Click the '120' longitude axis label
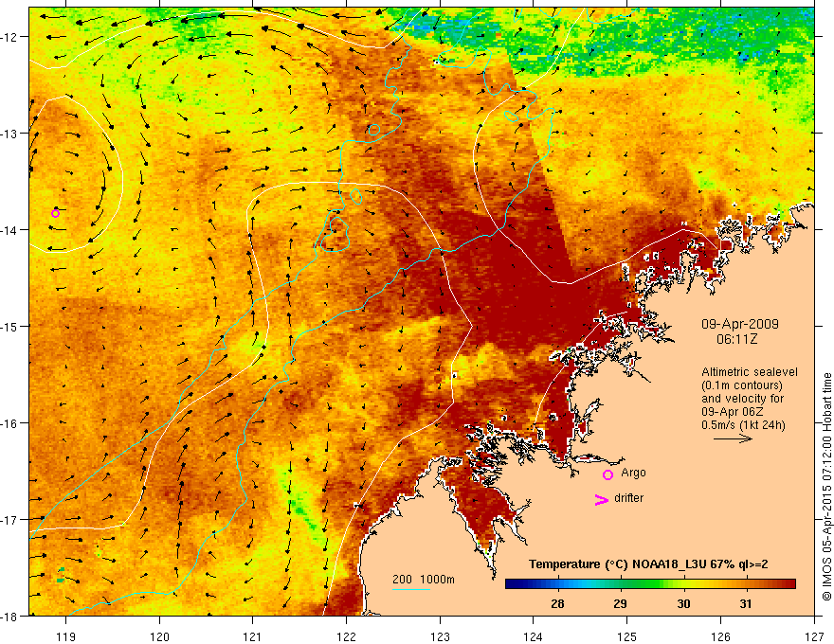This screenshot has width=834, height=644. (159, 636)
